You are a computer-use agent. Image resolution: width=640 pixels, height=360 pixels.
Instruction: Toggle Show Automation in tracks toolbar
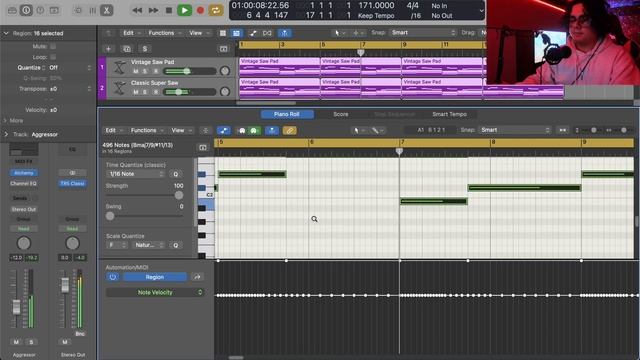[253, 33]
